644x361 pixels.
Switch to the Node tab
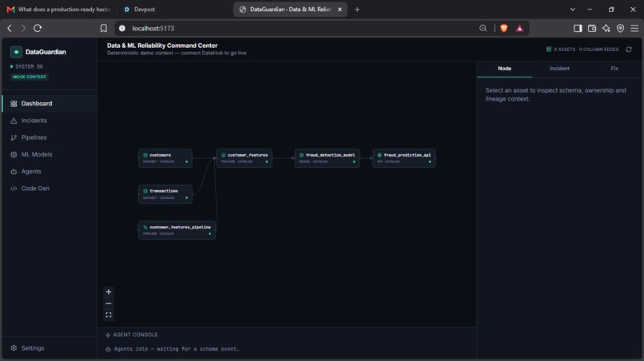coord(504,69)
